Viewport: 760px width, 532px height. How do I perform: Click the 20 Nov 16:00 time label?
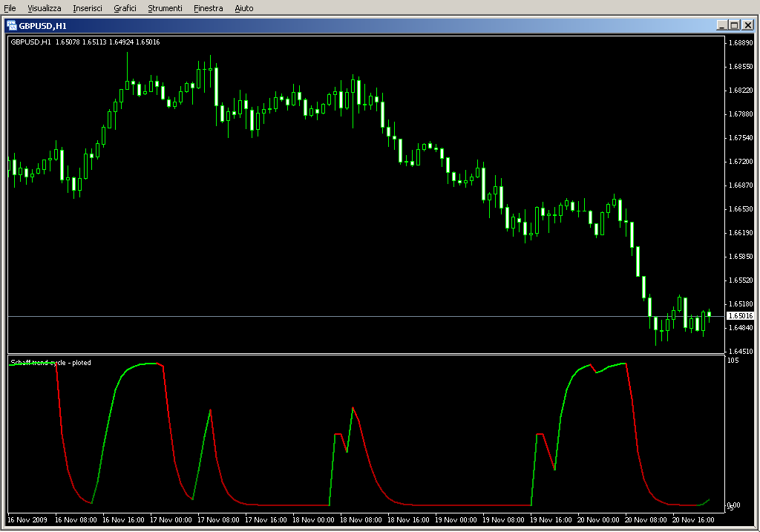pyautogui.click(x=693, y=520)
